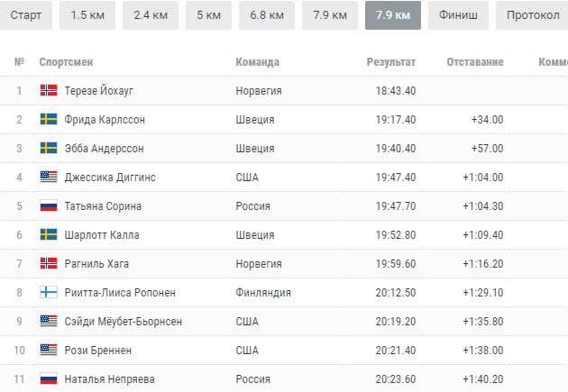Click USA flag next to Джессика Диггинс

(49, 178)
